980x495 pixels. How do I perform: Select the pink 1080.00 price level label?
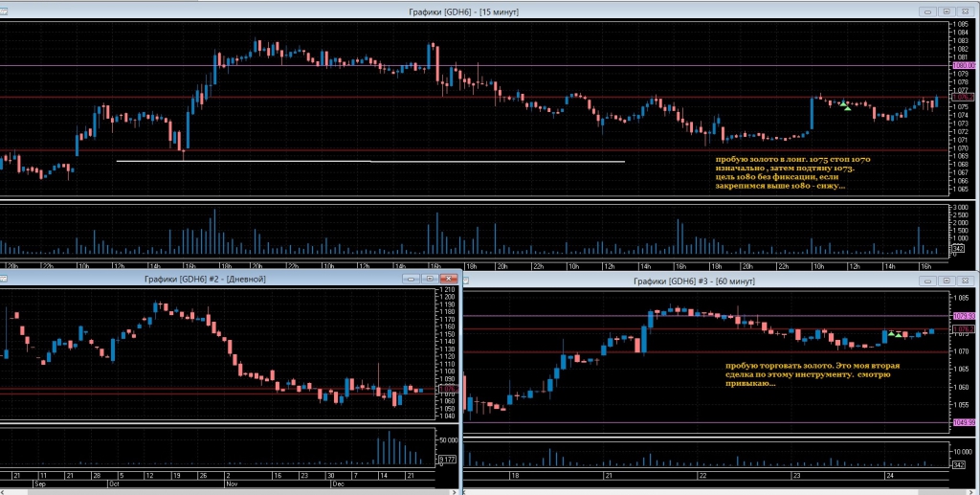[962, 65]
